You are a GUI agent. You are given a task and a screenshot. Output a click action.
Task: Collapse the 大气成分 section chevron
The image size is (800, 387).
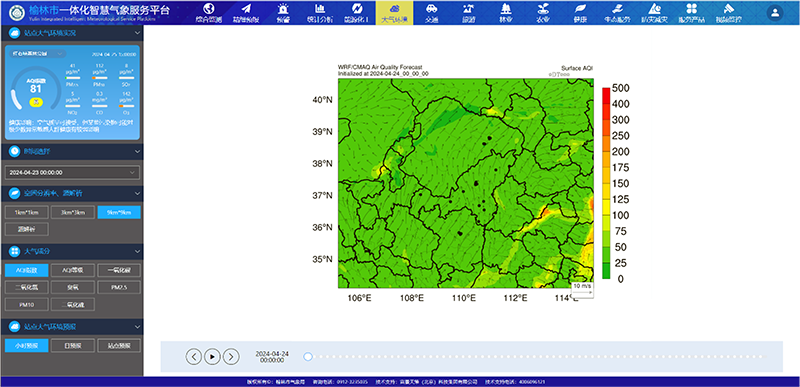click(x=137, y=251)
